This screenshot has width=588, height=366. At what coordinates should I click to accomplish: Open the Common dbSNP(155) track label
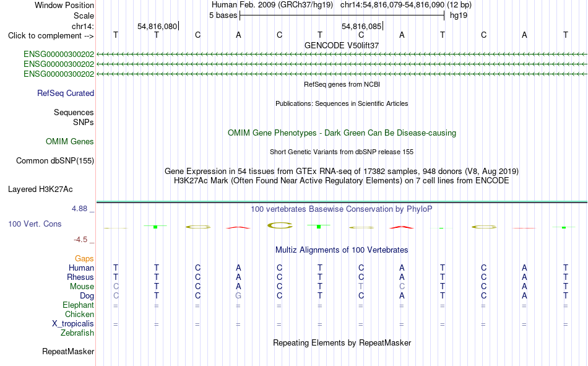pyautogui.click(x=55, y=160)
